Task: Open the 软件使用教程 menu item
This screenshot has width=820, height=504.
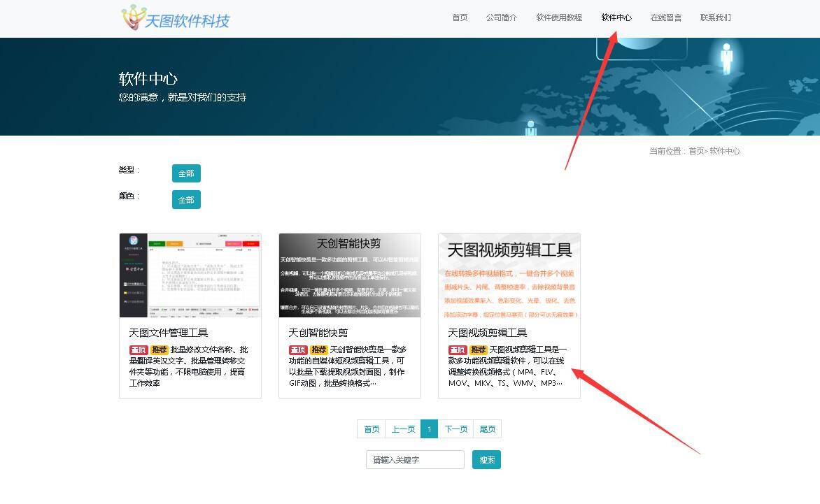Action: click(x=559, y=17)
